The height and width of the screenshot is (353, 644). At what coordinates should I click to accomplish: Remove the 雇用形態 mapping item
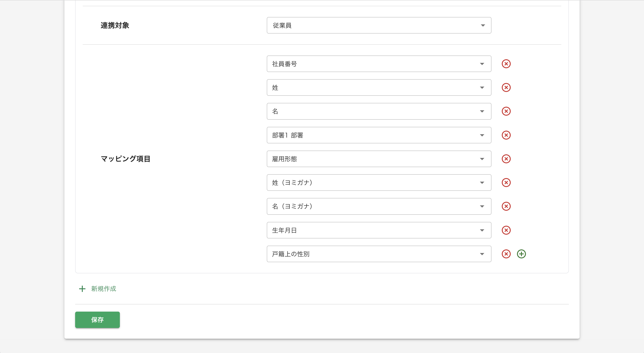[x=506, y=159]
